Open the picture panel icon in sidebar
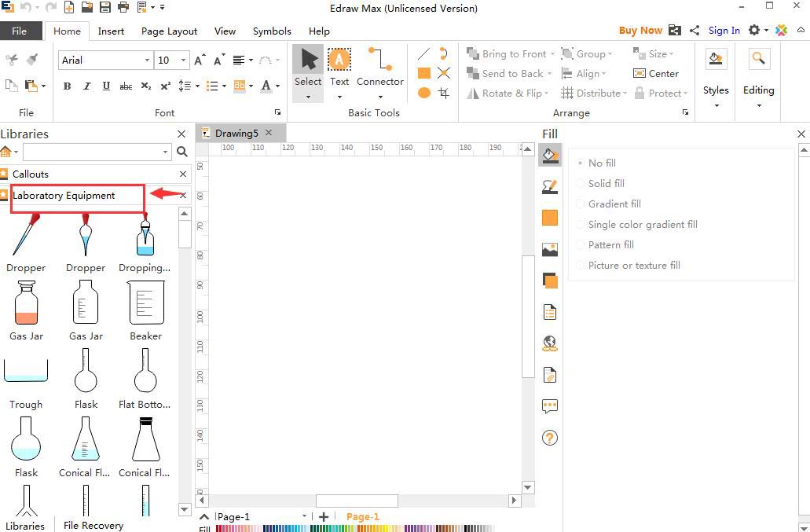 pyautogui.click(x=550, y=249)
